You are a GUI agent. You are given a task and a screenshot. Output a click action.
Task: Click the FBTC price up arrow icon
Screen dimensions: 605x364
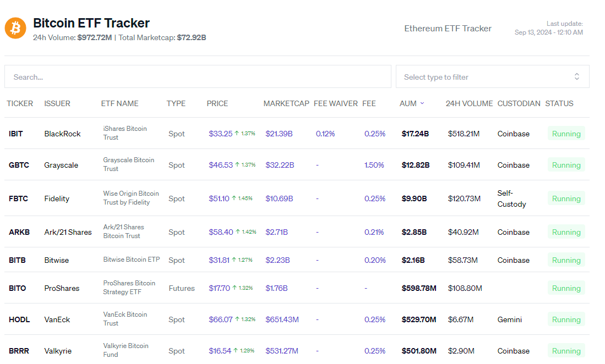(x=234, y=198)
